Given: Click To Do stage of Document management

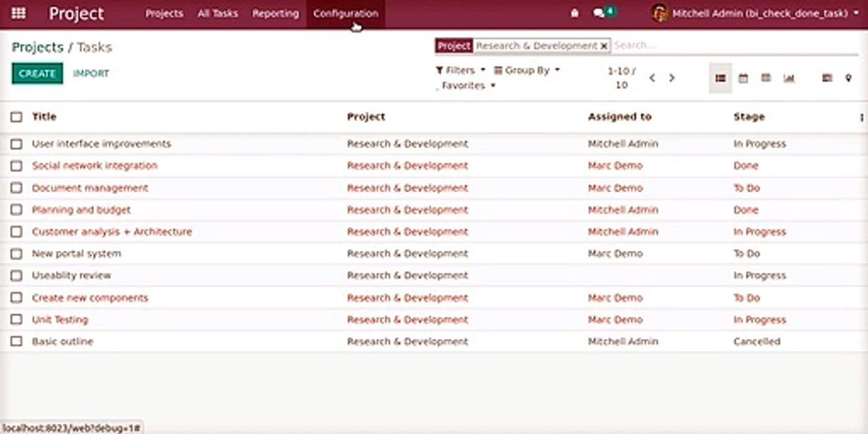Looking at the screenshot, I should 746,188.
